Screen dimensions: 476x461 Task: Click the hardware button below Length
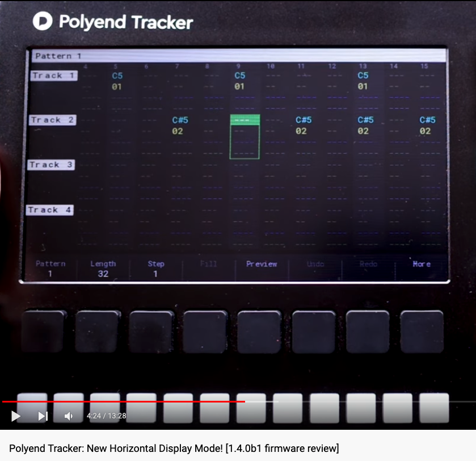[x=98, y=332]
